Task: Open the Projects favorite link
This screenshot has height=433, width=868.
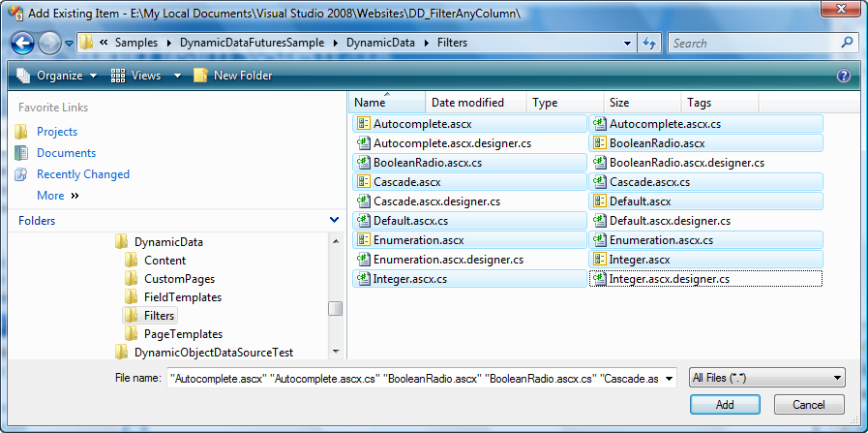Action: pyautogui.click(x=57, y=132)
